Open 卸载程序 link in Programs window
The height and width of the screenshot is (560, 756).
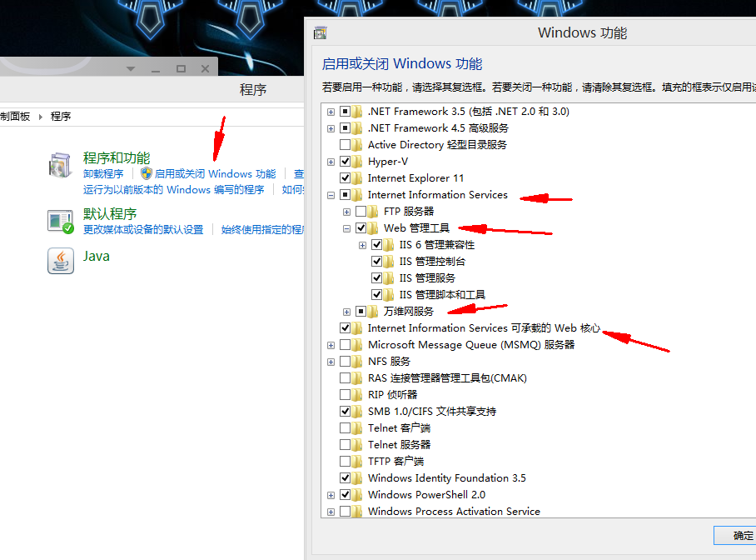(103, 174)
